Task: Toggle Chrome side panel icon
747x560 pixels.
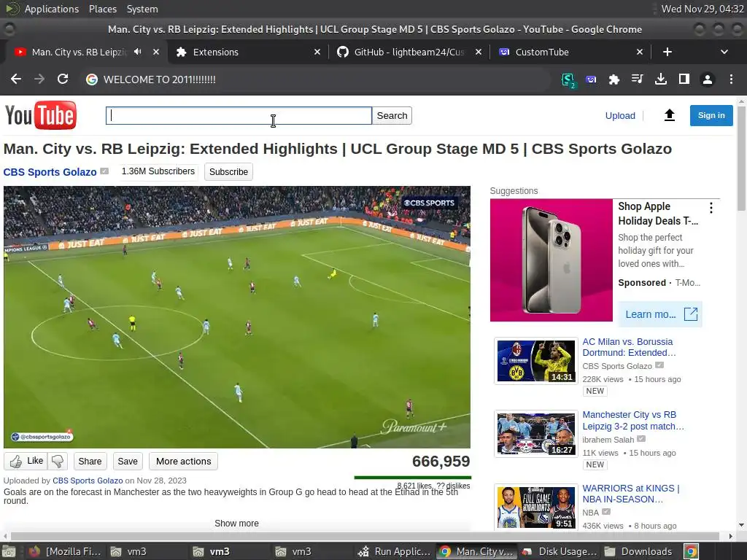Action: (684, 79)
